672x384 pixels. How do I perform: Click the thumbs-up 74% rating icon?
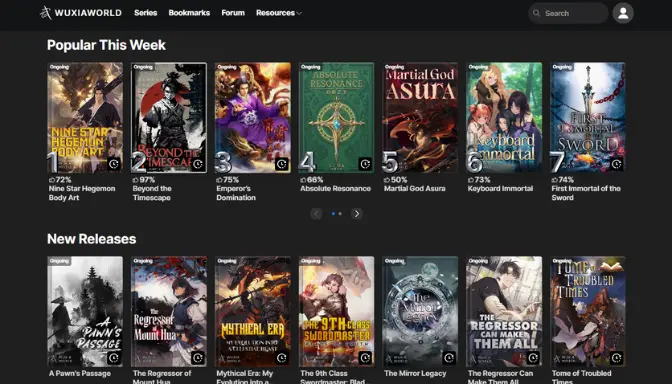(555, 180)
